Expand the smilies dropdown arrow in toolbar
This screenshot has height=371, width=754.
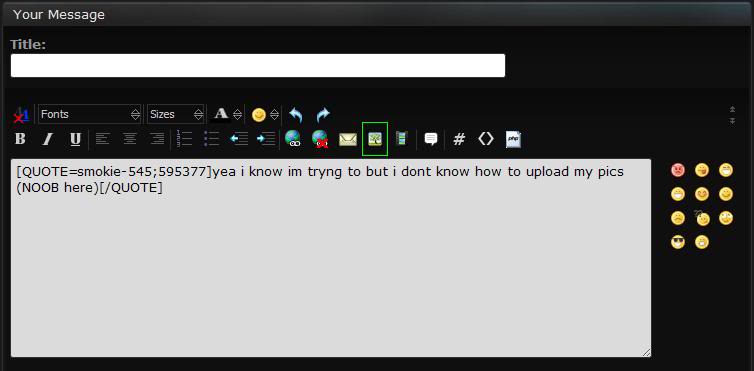point(274,114)
